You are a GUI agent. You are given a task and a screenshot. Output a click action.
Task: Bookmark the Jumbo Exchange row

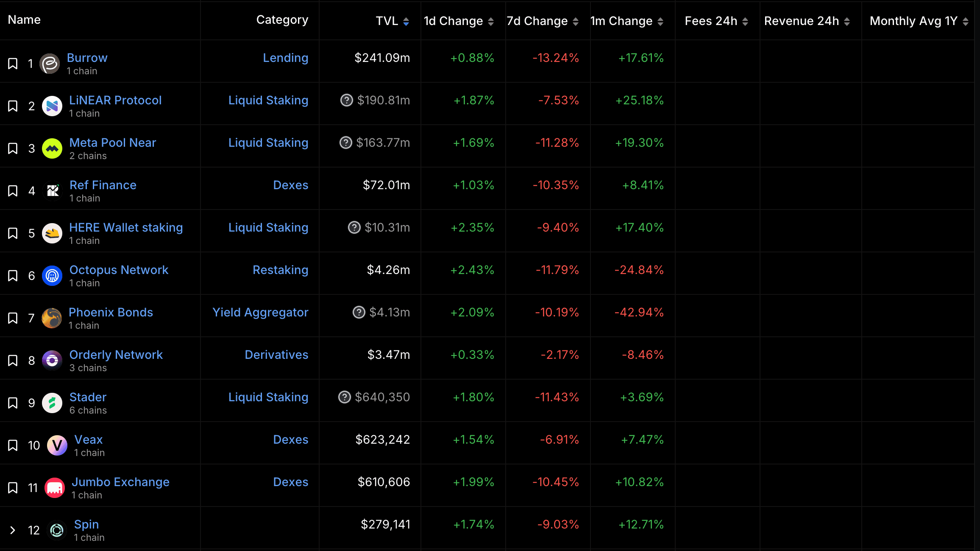[13, 488]
